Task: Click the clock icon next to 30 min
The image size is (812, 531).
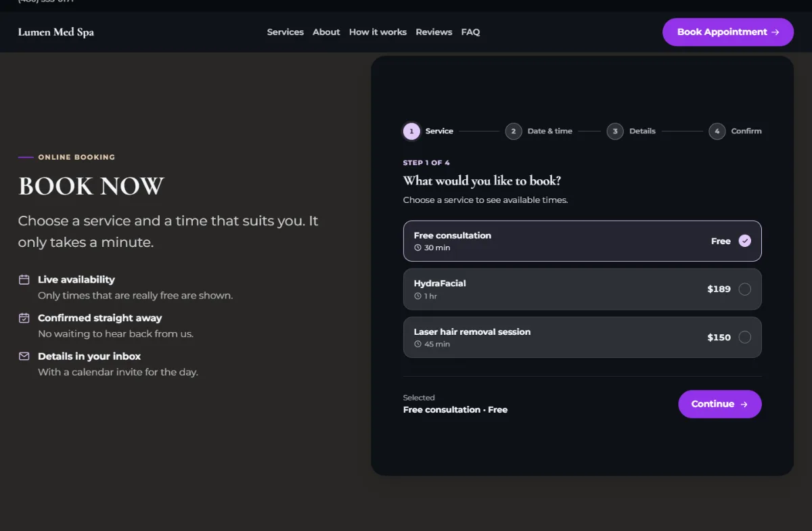Action: pyautogui.click(x=418, y=248)
